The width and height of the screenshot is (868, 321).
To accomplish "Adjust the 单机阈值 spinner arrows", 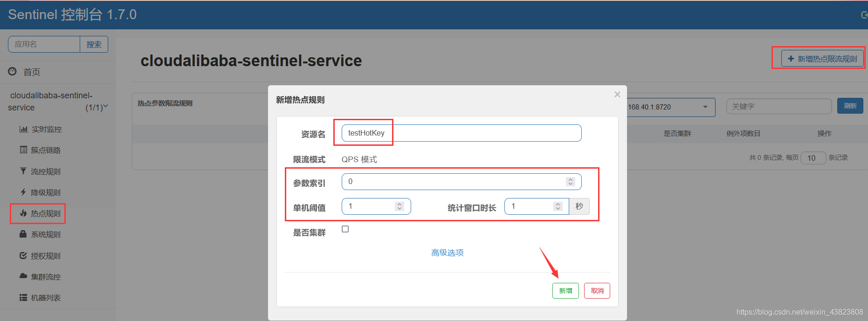I will pos(400,206).
